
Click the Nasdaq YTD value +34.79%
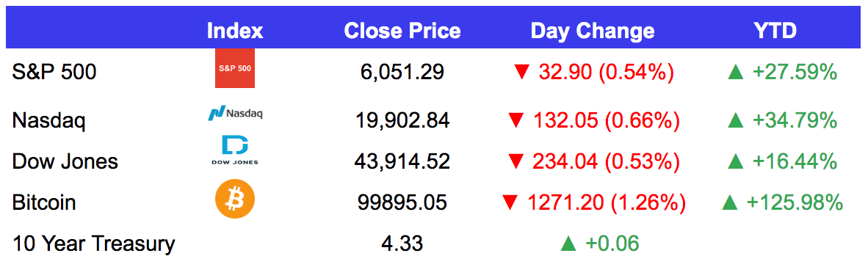tap(795, 120)
